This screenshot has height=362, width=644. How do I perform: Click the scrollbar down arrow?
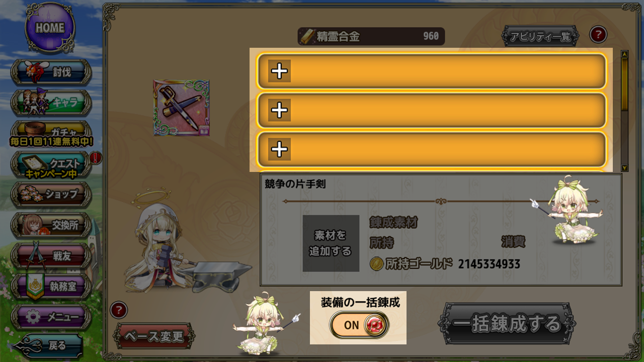[x=624, y=168]
